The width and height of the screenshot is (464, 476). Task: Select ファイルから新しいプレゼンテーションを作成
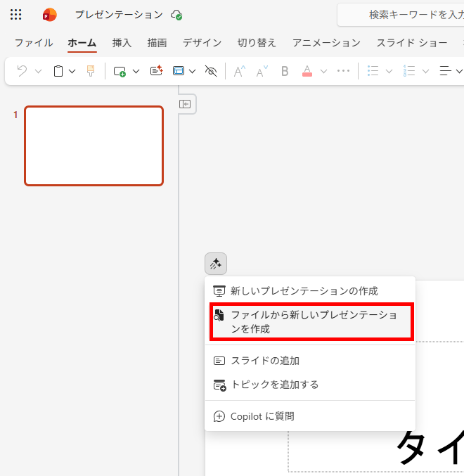(313, 321)
